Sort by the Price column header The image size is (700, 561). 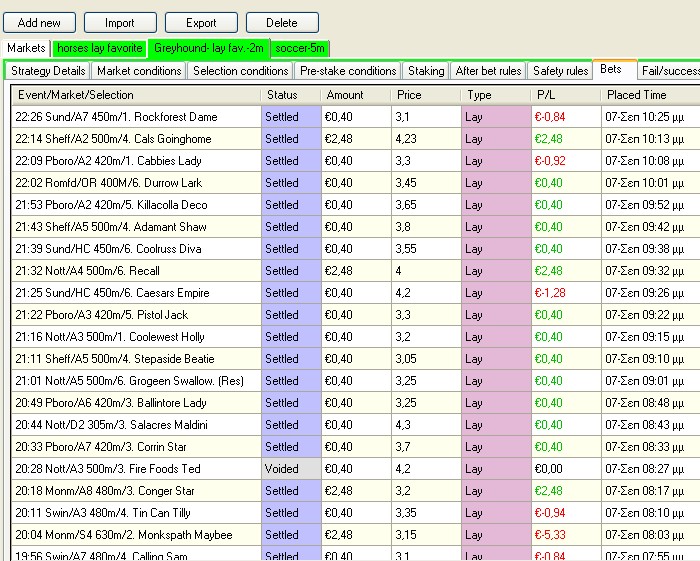point(426,95)
